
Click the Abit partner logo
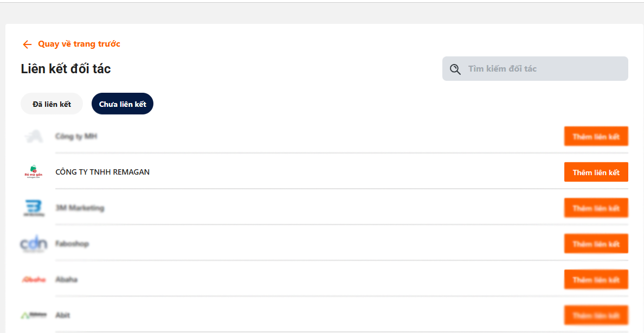tap(34, 315)
